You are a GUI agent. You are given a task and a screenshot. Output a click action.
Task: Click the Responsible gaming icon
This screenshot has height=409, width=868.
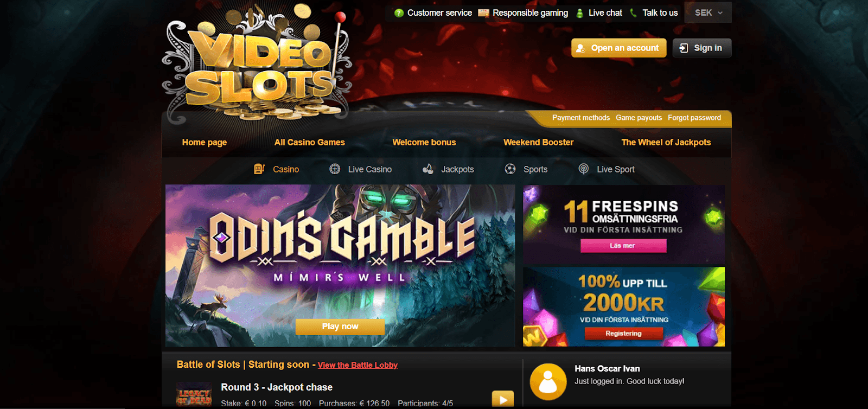(483, 12)
